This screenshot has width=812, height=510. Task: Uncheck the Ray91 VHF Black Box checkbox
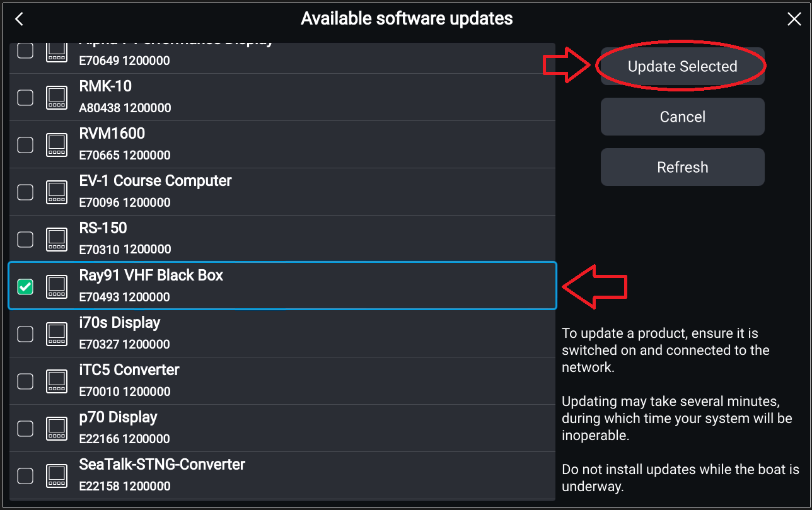(25, 287)
